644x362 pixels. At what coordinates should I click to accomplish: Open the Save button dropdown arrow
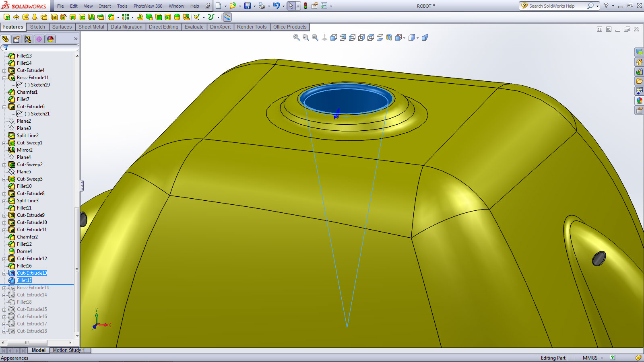(x=254, y=6)
